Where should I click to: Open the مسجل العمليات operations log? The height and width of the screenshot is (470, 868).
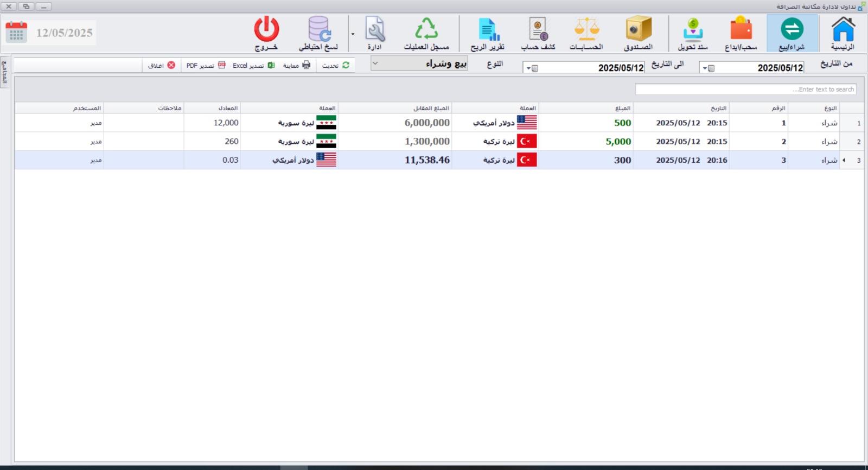pos(426,33)
